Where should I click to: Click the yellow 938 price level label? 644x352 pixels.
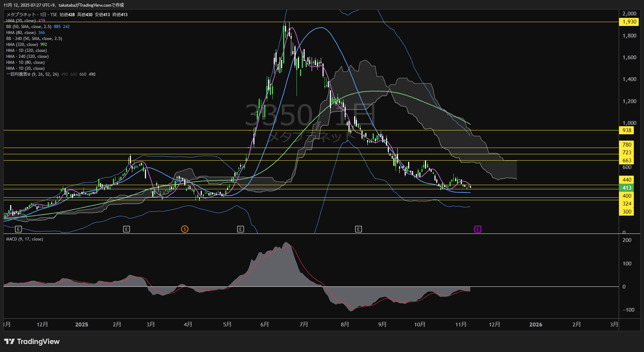point(627,130)
